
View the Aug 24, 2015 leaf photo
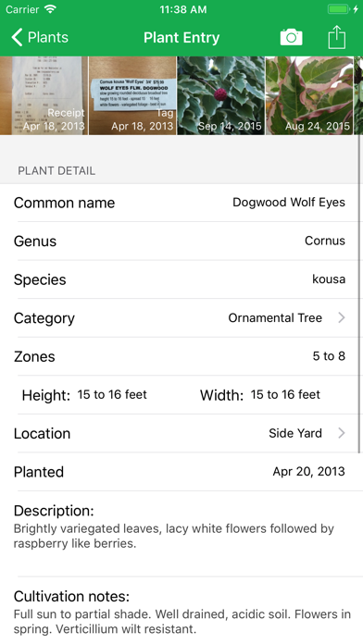pyautogui.click(x=309, y=95)
